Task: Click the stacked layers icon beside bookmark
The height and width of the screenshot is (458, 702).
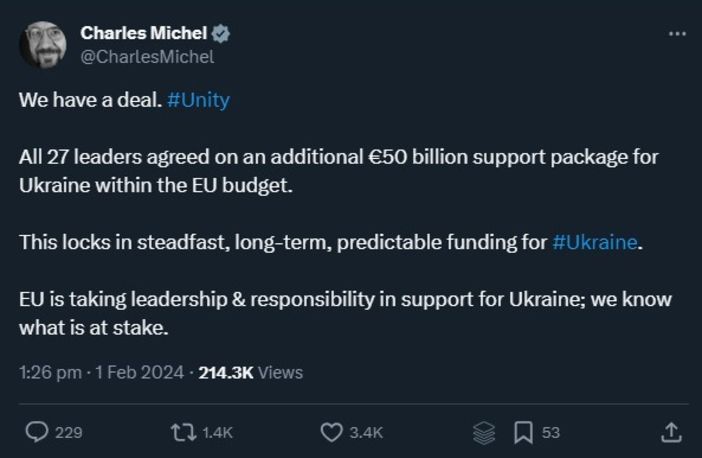Action: (484, 432)
